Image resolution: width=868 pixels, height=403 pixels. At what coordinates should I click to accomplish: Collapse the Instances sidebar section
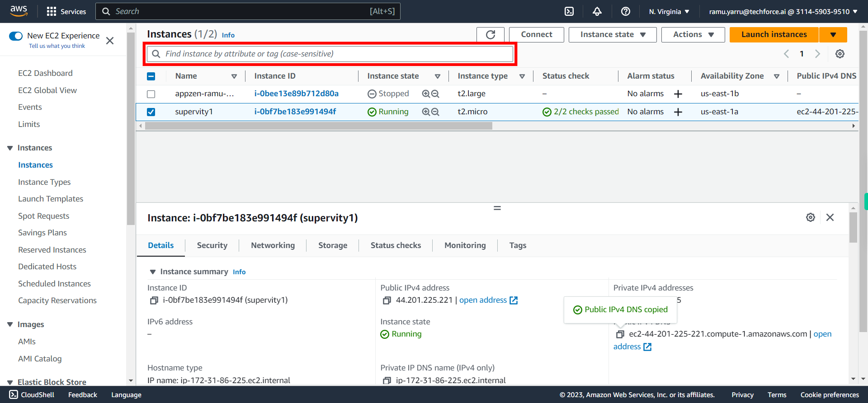[x=10, y=148]
